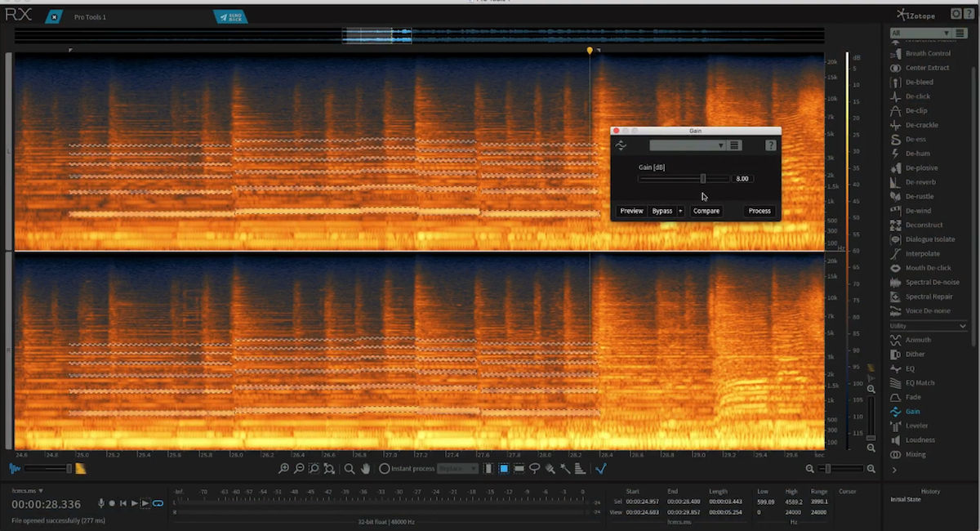Open iZotope settings gear icon
This screenshot has height=531, width=980.
[955, 14]
